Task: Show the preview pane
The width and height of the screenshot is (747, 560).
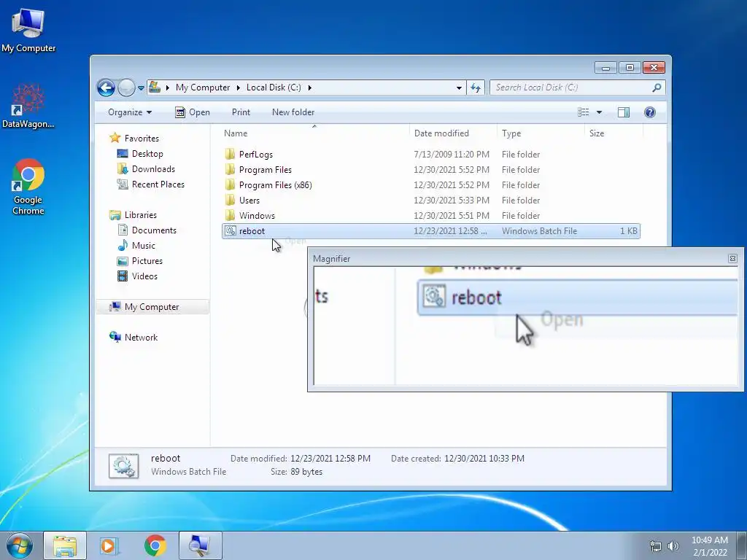Action: point(624,112)
